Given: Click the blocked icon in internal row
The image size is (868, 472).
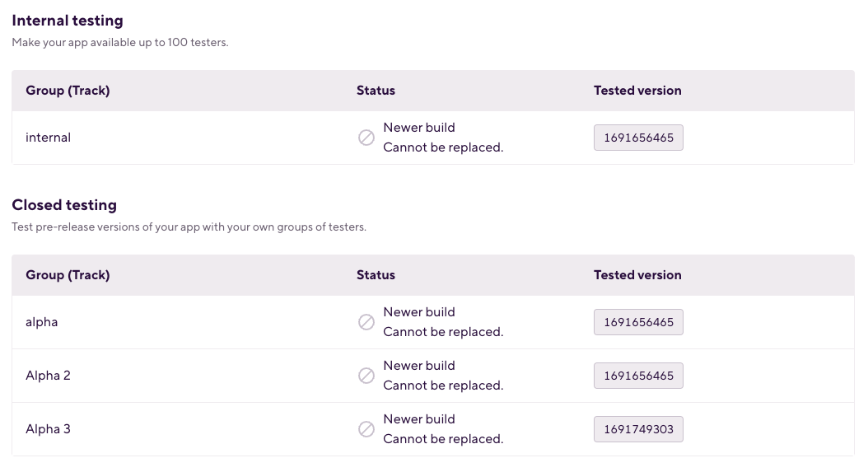Looking at the screenshot, I should click(366, 138).
